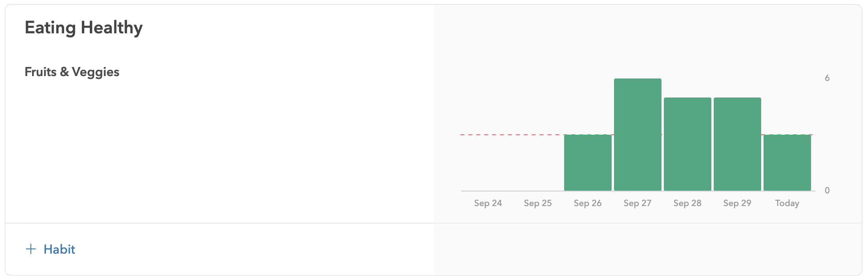Select the tallest bar for Sep 27
Viewport: 868px width, 279px height.
coord(638,134)
